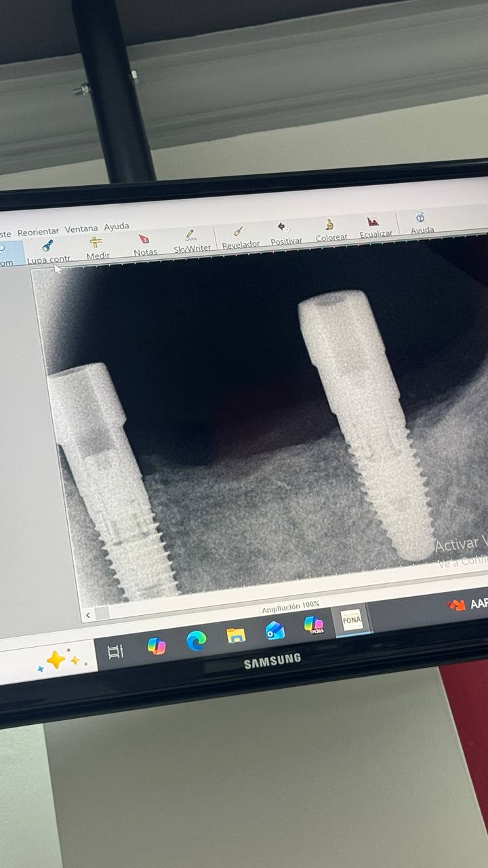Open Outlook from the taskbar
Screen dimensions: 488x868
[274, 630]
